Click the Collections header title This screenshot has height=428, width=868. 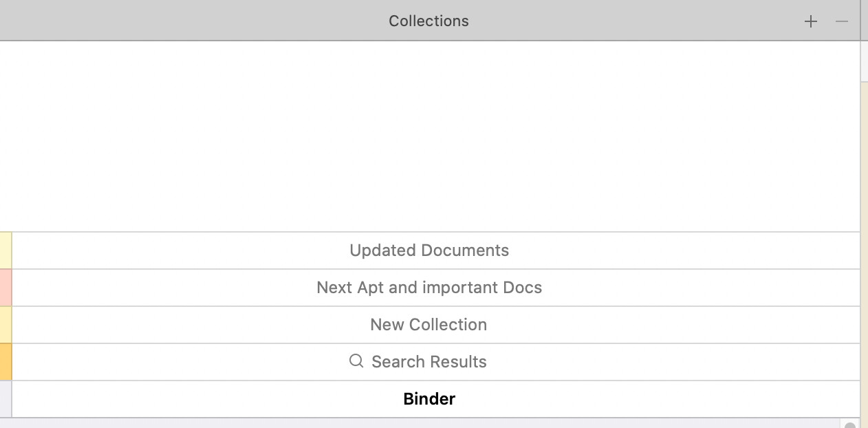pyautogui.click(x=428, y=21)
